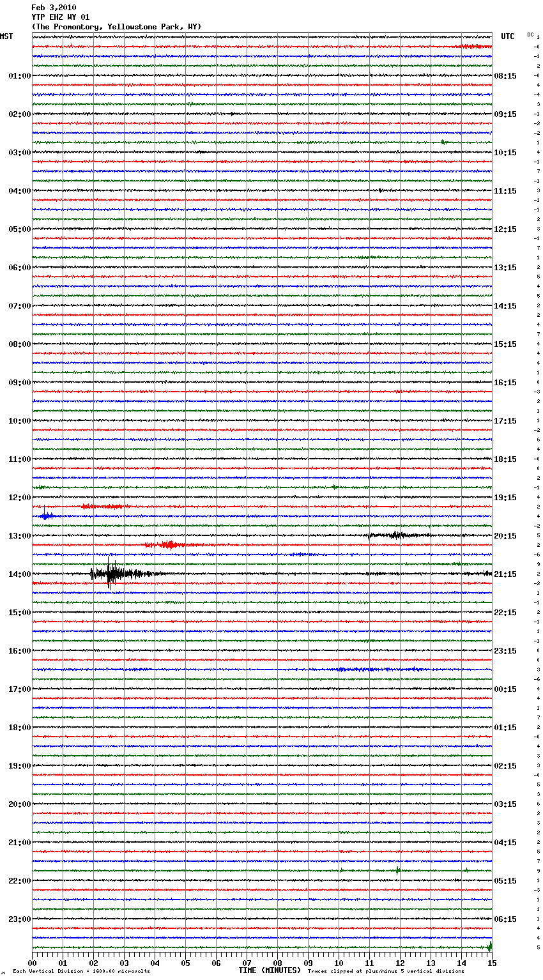This screenshot has width=543, height=980.
Task: Select the 04:00 MST time label
Action: click(19, 191)
